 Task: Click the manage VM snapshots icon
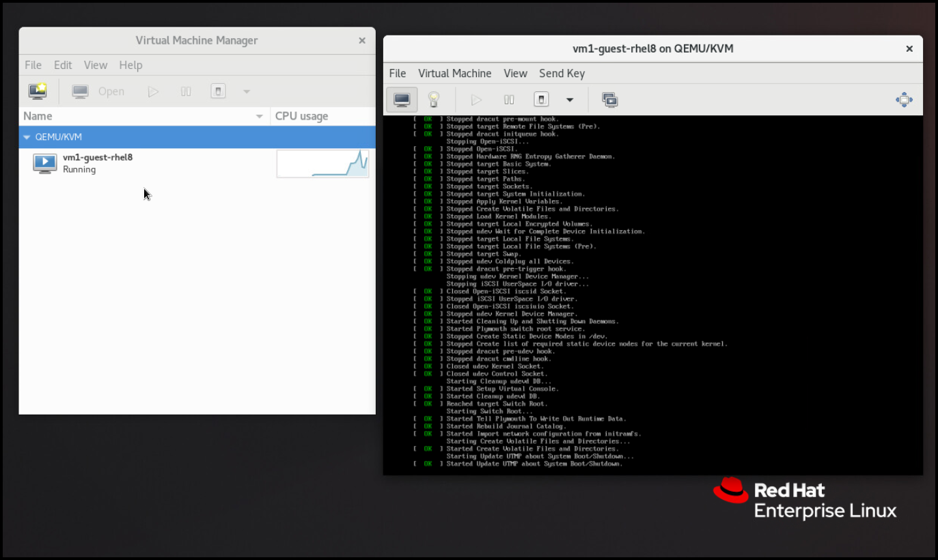pos(609,100)
